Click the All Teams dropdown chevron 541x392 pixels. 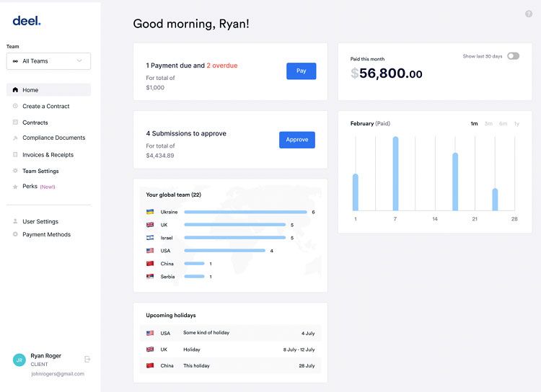79,61
